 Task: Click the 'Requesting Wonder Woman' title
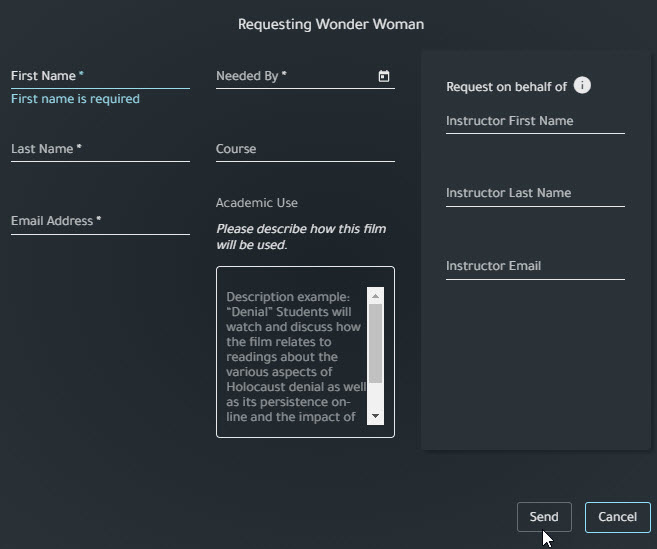coord(331,24)
